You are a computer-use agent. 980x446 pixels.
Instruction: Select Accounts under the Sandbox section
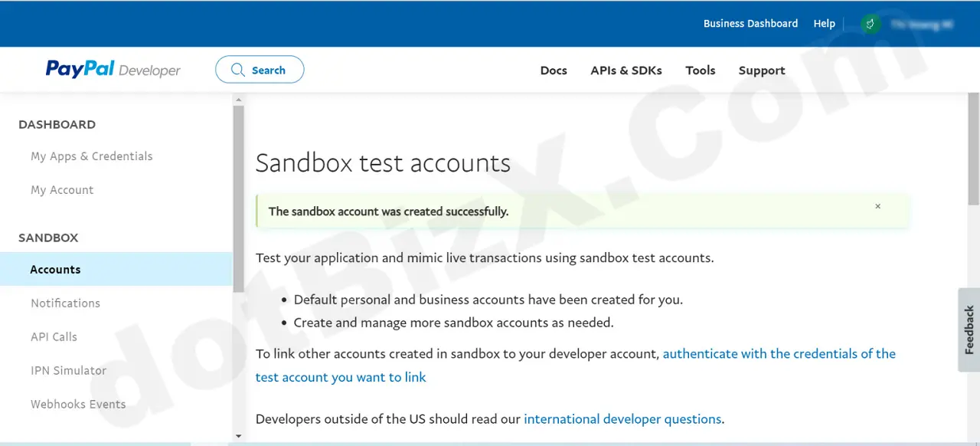[x=55, y=269]
